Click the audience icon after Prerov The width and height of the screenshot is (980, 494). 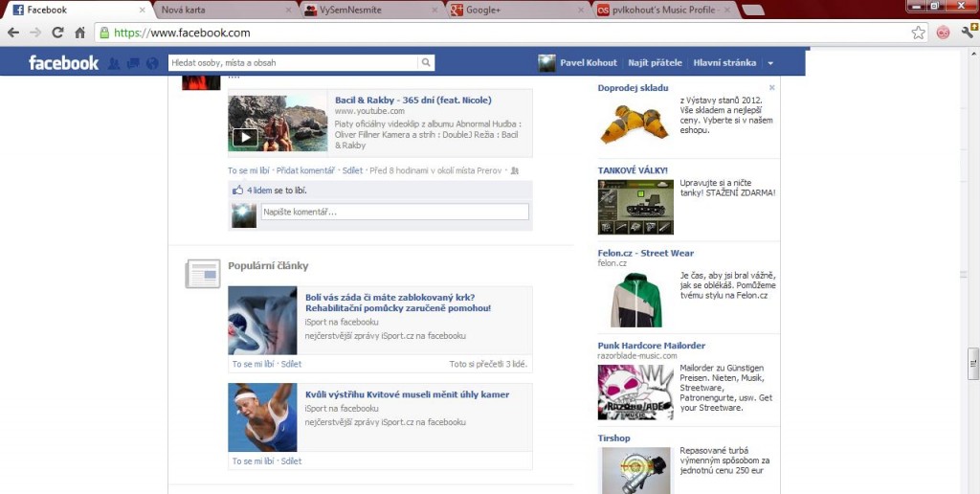(515, 170)
